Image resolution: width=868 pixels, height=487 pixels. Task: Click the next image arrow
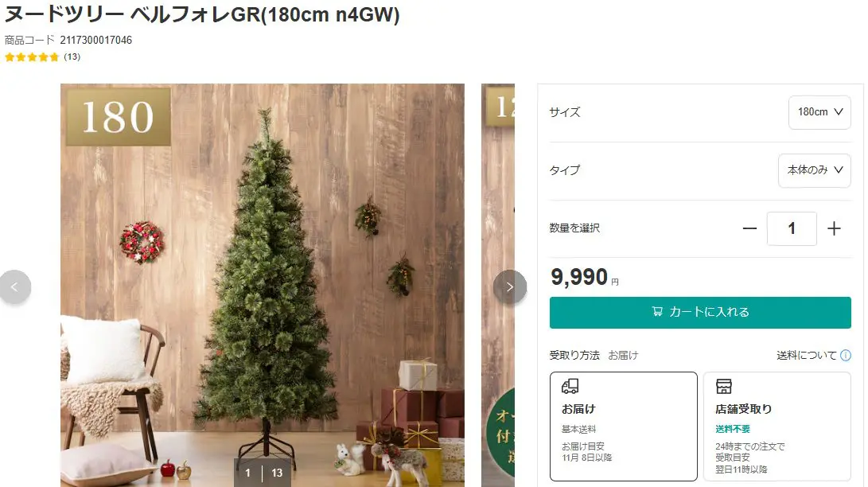510,286
